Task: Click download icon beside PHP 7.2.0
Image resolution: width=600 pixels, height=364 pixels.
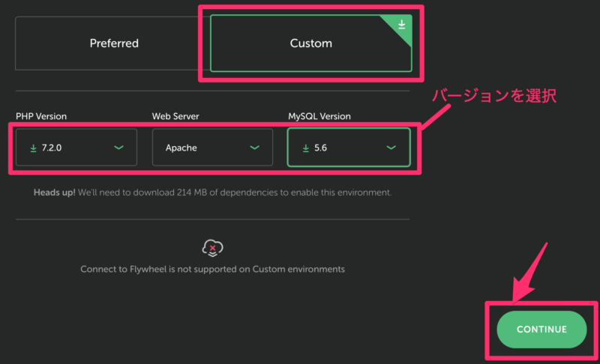Action: coord(33,148)
